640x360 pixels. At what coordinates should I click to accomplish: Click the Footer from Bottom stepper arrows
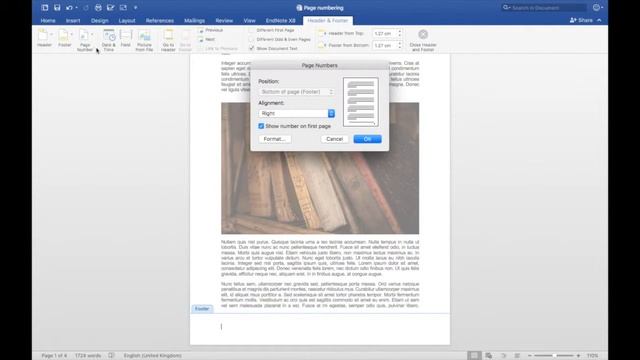pos(400,46)
